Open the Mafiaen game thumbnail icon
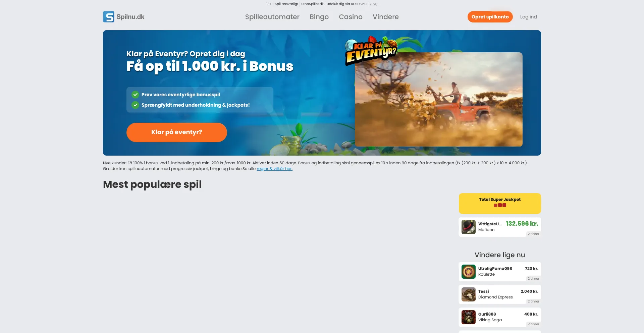644x333 pixels. [x=469, y=227]
